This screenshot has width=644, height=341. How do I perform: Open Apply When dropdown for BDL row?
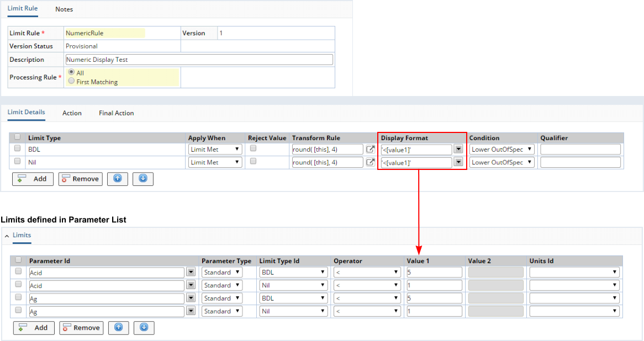pyautogui.click(x=215, y=150)
